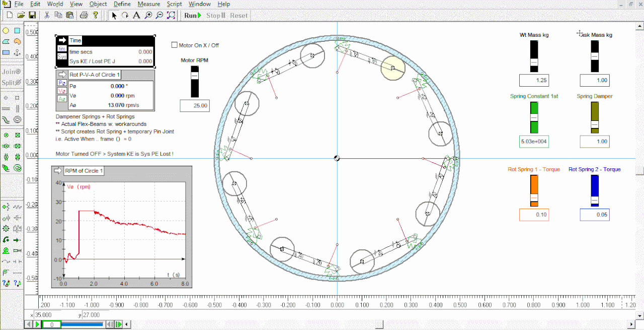Click the RPM of Circle 1 graph arrow
The height and width of the screenshot is (330, 644).
[x=57, y=170]
